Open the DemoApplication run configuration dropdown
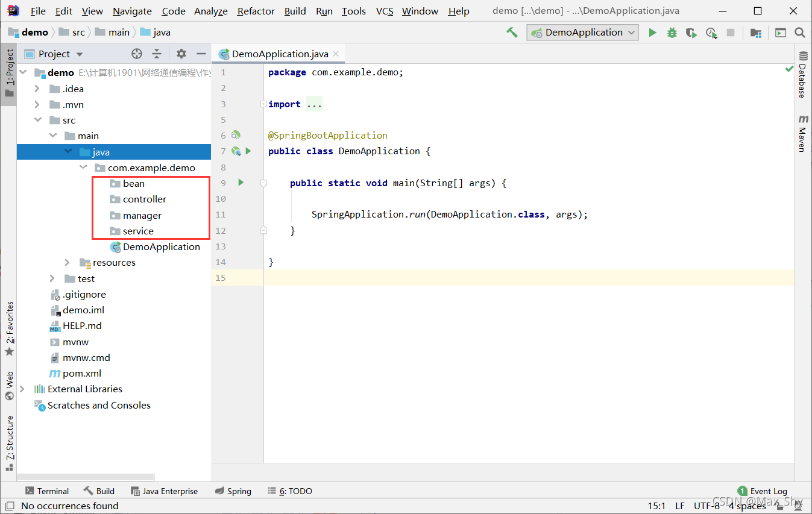The height and width of the screenshot is (514, 812). (582, 33)
